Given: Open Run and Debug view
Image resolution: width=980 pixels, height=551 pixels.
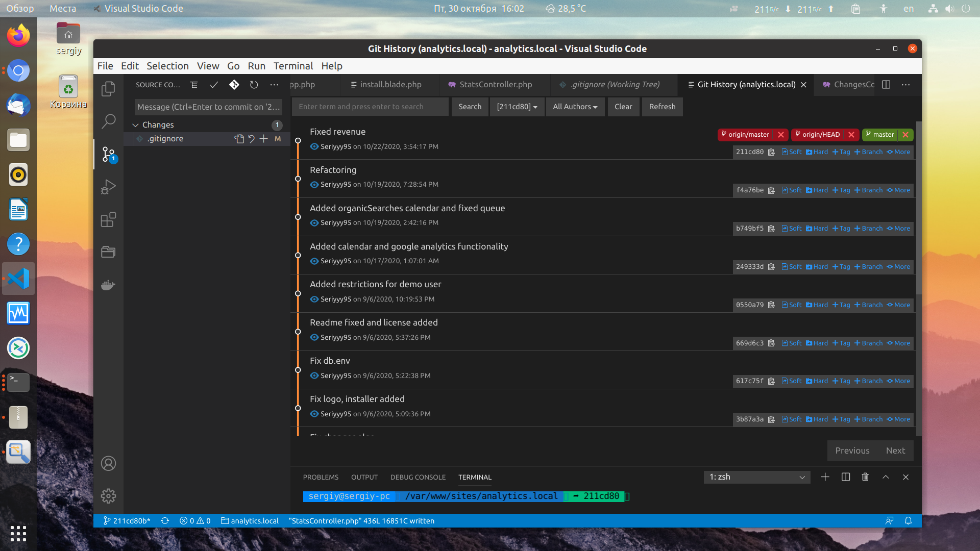Looking at the screenshot, I should (108, 187).
